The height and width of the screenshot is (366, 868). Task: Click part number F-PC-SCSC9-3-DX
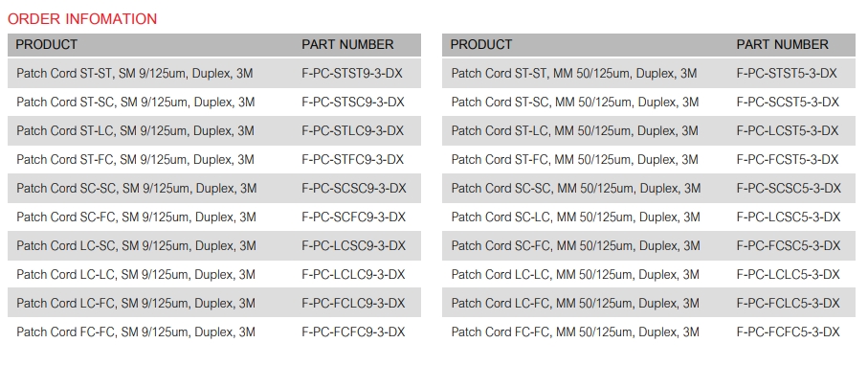coord(354,189)
